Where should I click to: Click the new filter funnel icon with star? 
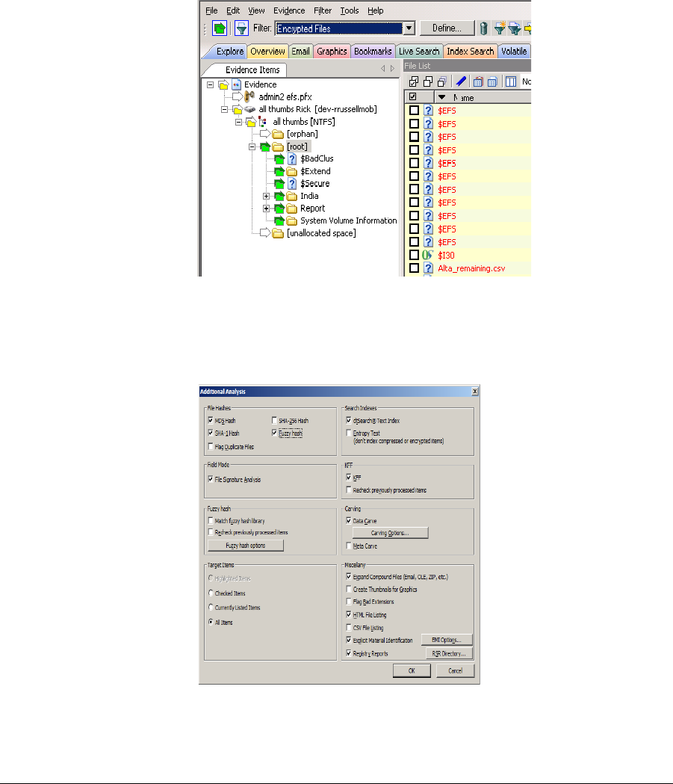(500, 28)
